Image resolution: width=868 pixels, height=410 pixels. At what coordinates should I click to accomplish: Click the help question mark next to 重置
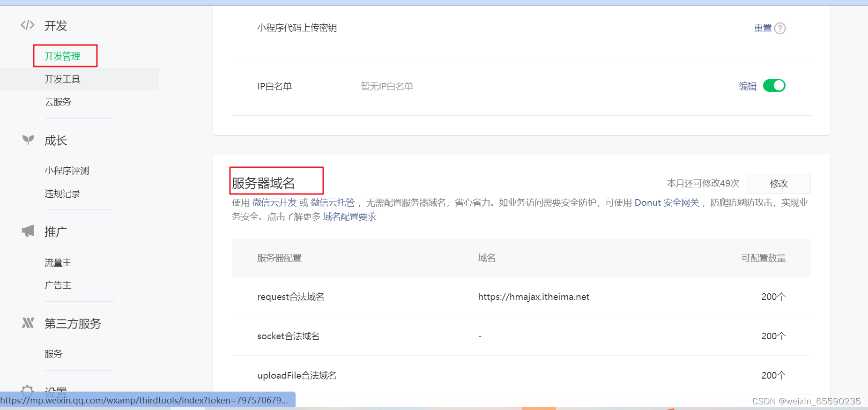[x=780, y=28]
